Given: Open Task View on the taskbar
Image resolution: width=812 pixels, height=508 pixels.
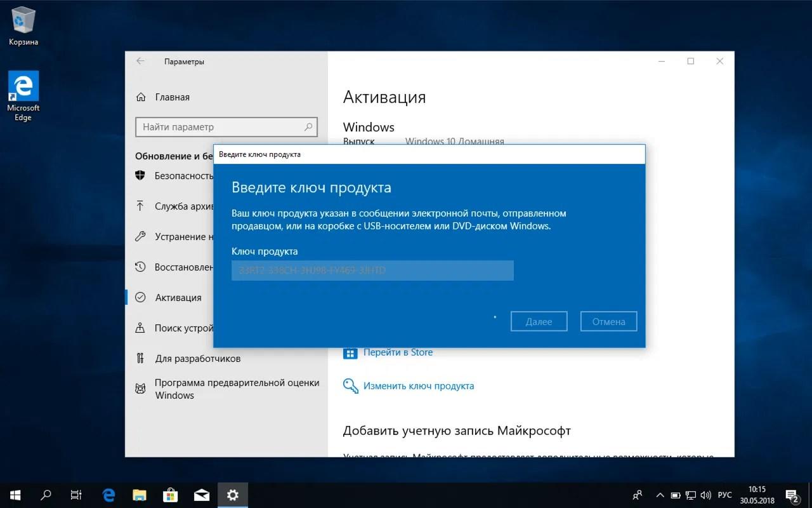Looking at the screenshot, I should click(x=76, y=495).
